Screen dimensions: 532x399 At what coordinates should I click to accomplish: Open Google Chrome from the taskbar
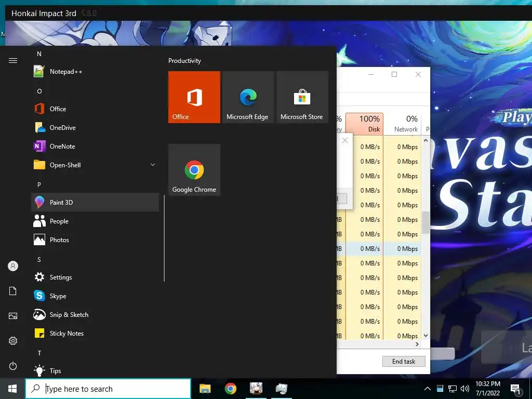[x=230, y=389]
